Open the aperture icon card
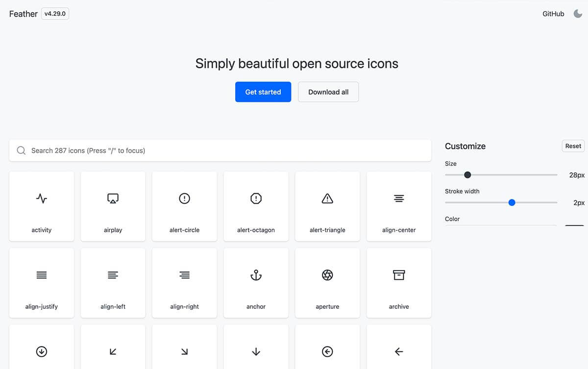Viewport: 588px width, 369px height. coord(328,283)
